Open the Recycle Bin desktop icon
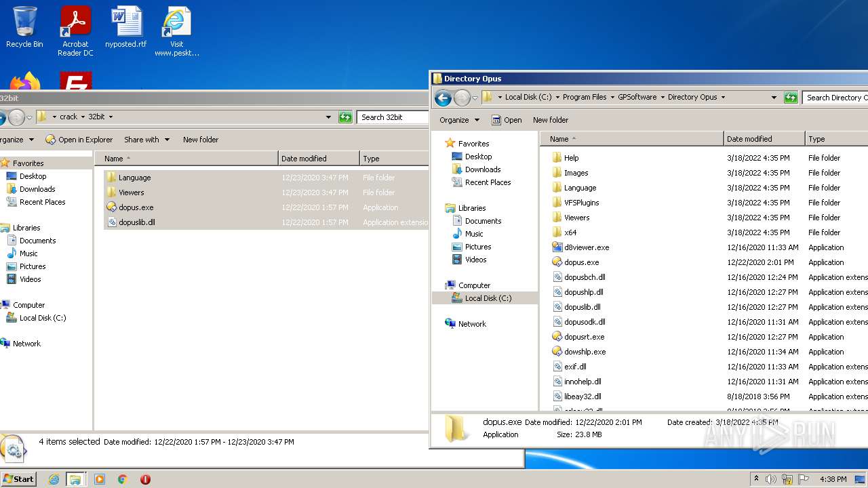 [24, 27]
